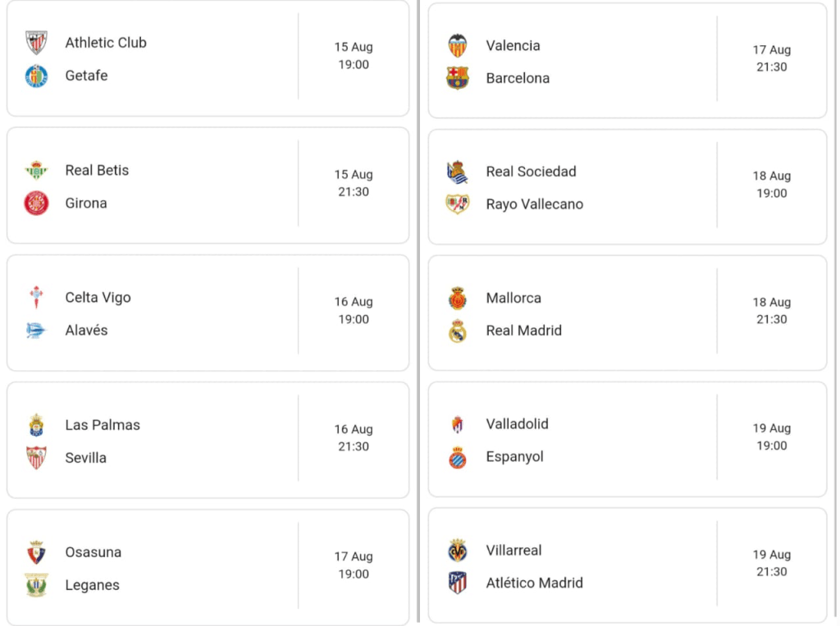
Task: Click the Getafe team badge
Action: pos(36,75)
